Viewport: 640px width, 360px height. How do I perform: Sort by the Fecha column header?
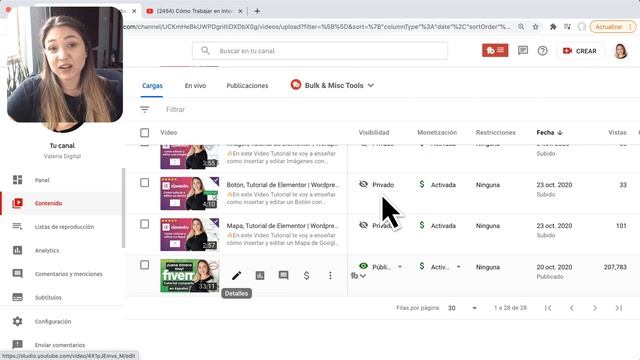(x=549, y=133)
